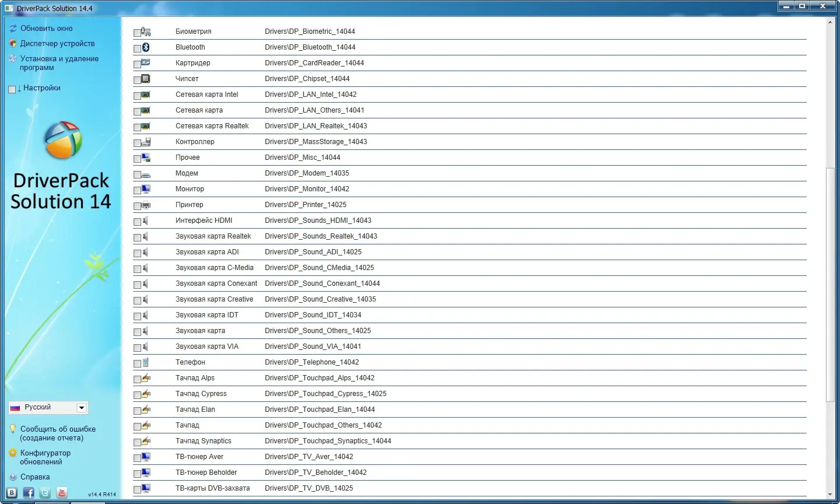Click Drivers\DP_LAN_Others_14041 path text
The height and width of the screenshot is (504, 840).
314,110
